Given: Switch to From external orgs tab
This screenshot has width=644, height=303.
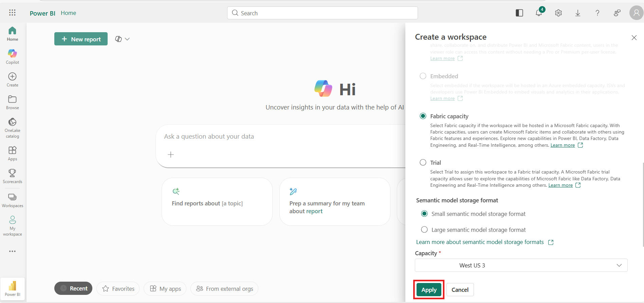Looking at the screenshot, I should click(x=224, y=288).
